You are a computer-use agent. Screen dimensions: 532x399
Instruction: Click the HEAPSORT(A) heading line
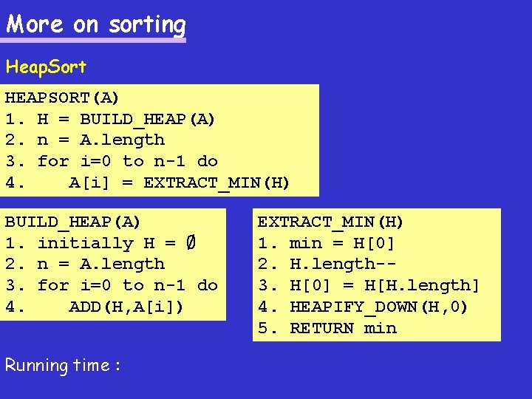point(61,98)
